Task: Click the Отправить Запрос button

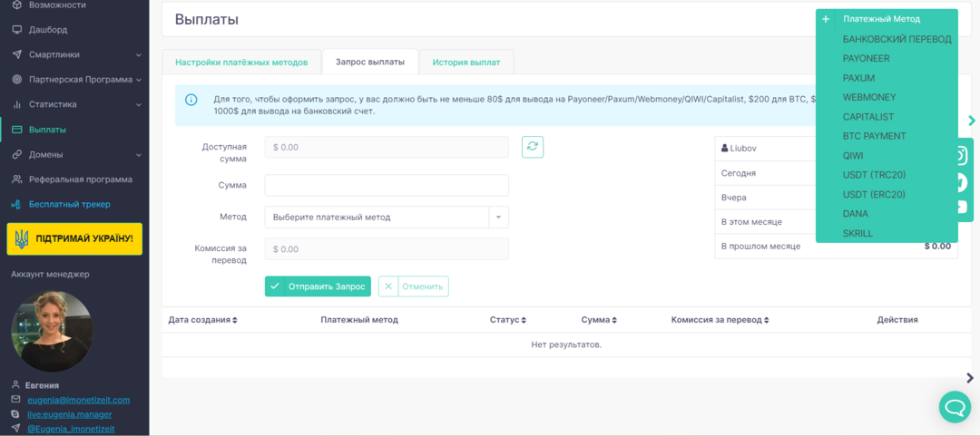Action: [318, 286]
